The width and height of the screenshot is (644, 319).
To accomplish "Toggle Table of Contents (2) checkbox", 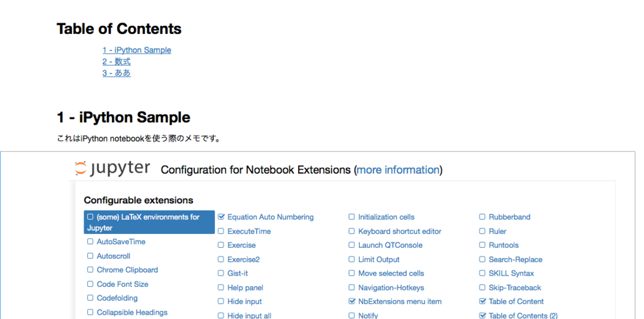I will point(482,316).
